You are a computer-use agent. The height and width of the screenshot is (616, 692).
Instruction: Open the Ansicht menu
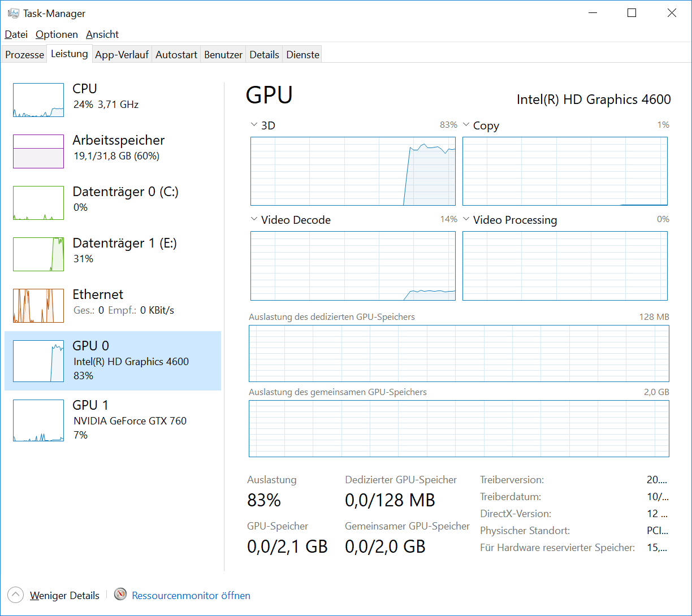click(102, 34)
